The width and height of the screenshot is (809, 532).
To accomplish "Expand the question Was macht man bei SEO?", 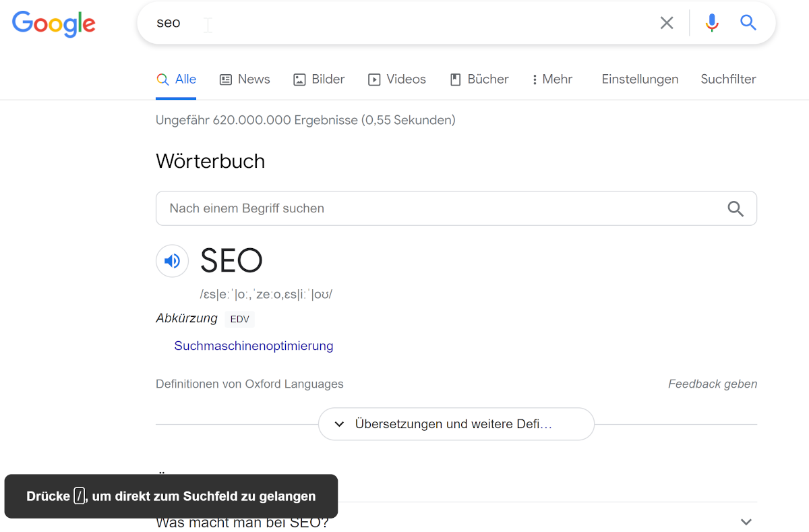I will point(746,521).
